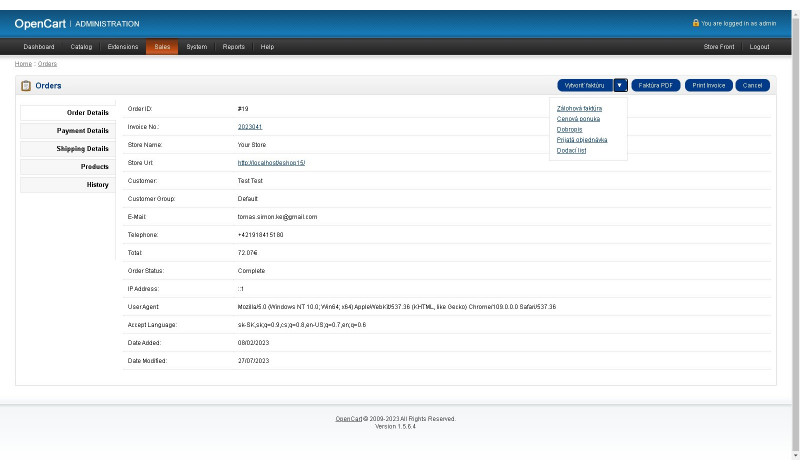Click the OpenCart footer link
Screen dimensions: 800x470
coord(349,418)
